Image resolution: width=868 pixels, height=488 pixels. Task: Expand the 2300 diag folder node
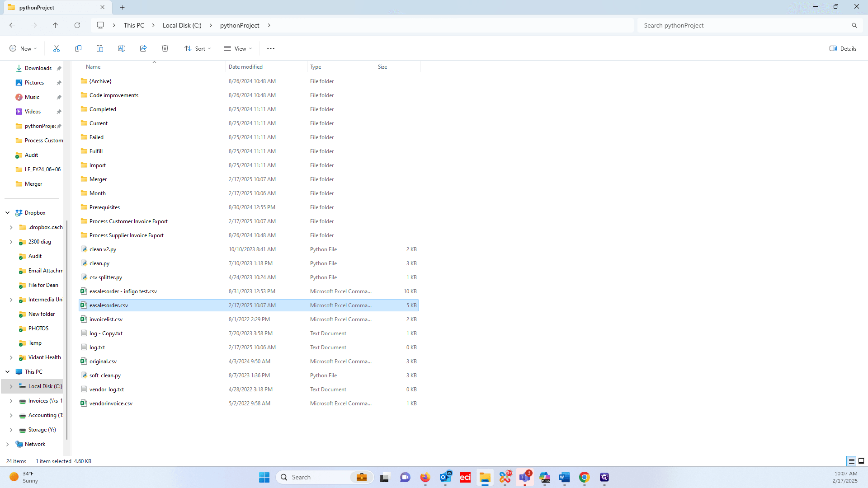11,242
